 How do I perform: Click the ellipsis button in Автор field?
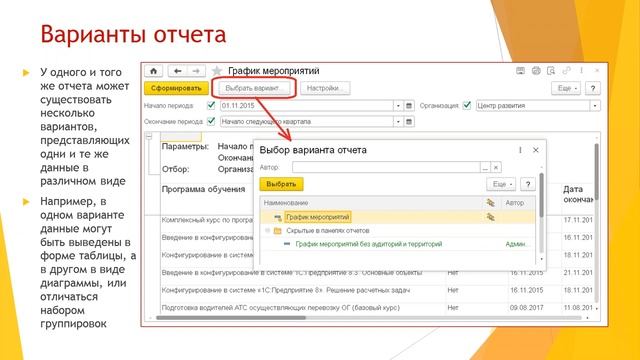[x=485, y=167]
